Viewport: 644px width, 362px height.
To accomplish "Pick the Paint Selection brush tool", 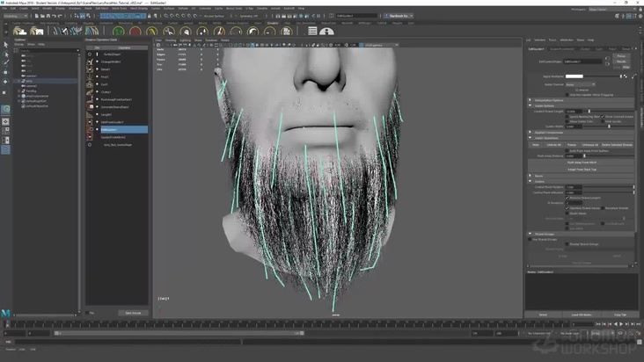I will click(6, 62).
